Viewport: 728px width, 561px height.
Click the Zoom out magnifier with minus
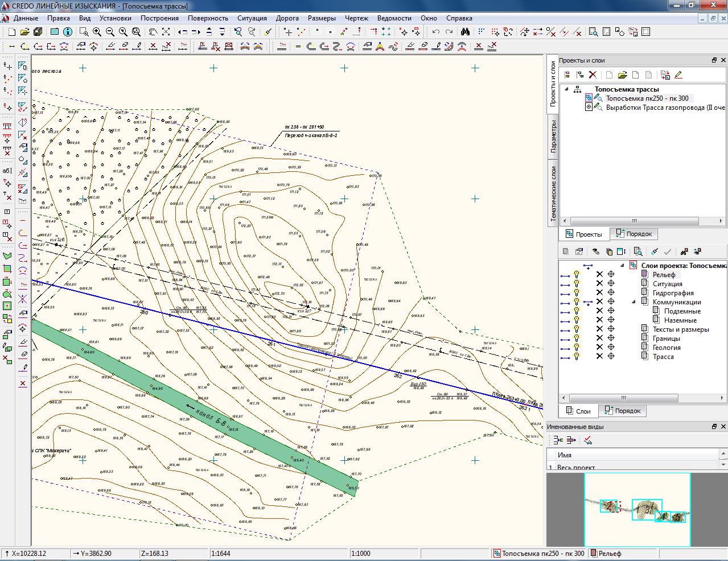point(110,32)
